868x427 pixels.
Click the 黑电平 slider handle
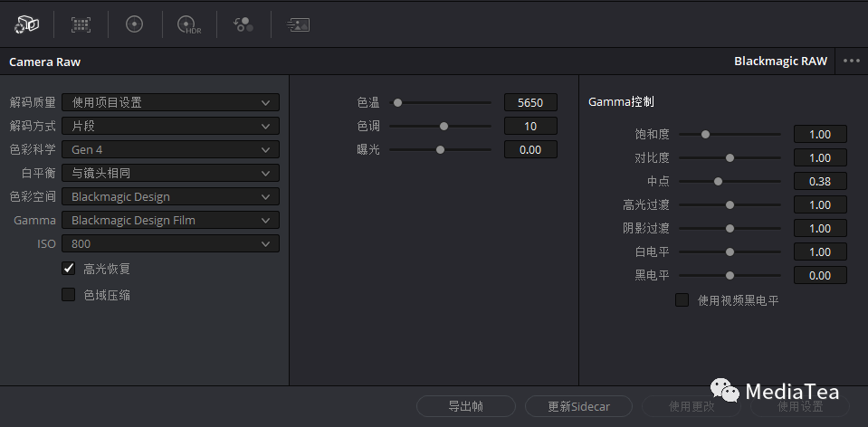click(x=730, y=275)
